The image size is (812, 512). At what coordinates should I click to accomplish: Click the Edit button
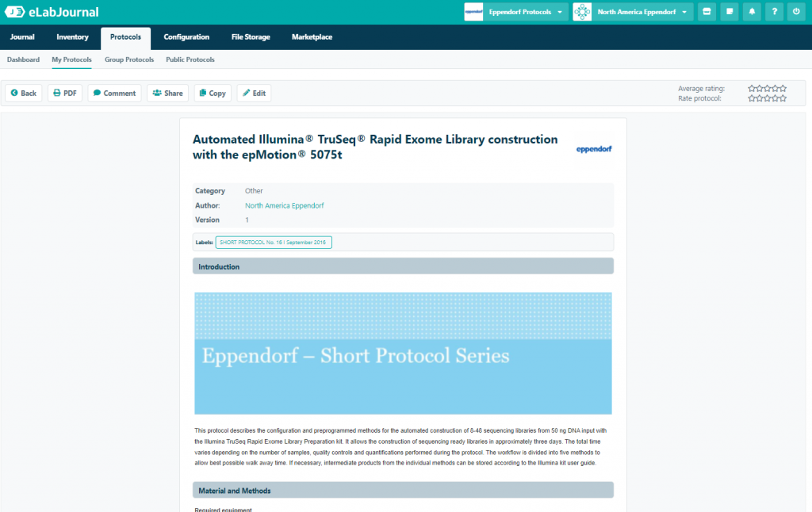pyautogui.click(x=255, y=94)
